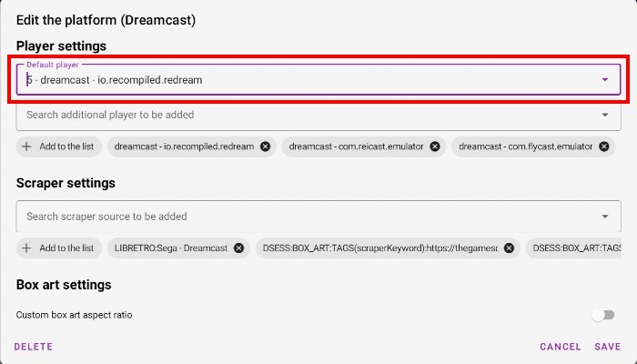The image size is (637, 364).
Task: Remove dreamcast io.recompiled.redream player chip
Action: click(265, 147)
